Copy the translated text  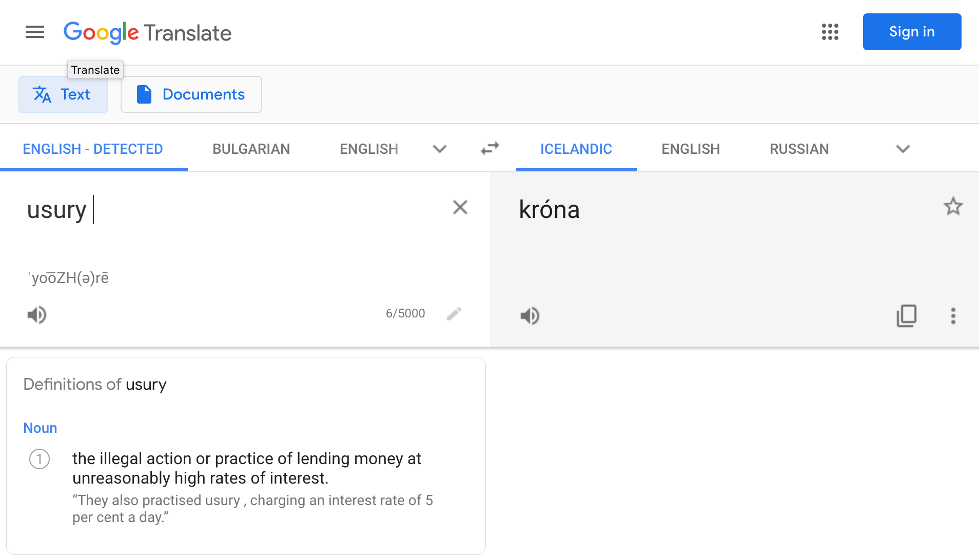click(907, 316)
